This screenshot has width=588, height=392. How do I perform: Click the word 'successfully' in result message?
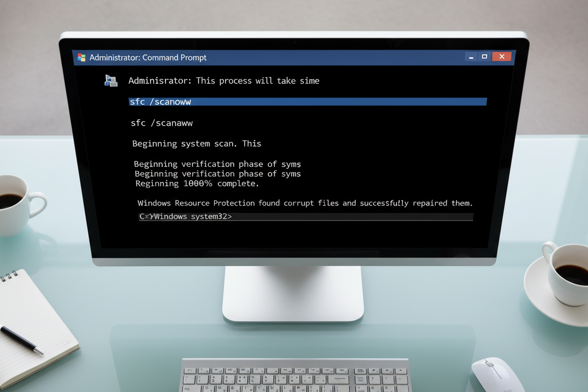384,203
